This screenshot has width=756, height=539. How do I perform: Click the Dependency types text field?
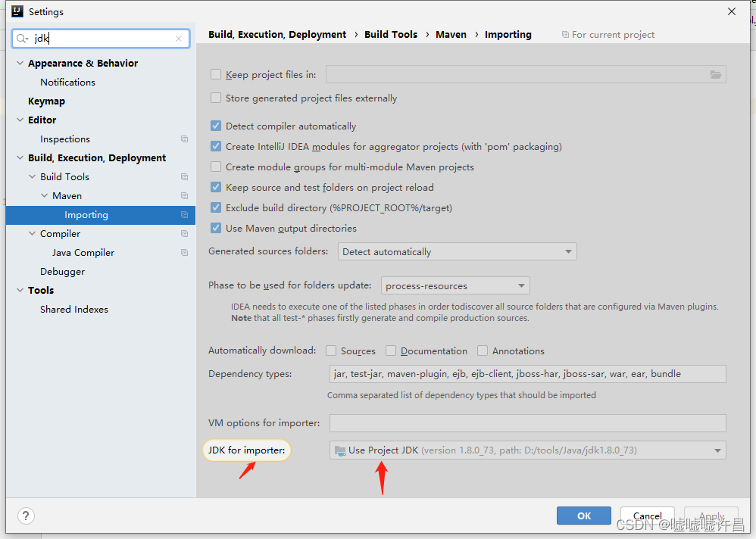coord(527,374)
